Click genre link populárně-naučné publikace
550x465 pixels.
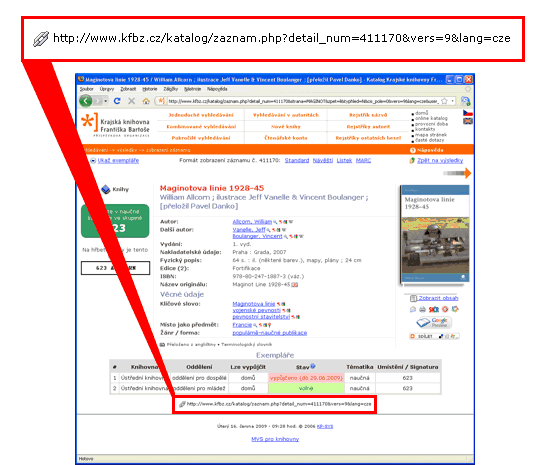(x=269, y=333)
